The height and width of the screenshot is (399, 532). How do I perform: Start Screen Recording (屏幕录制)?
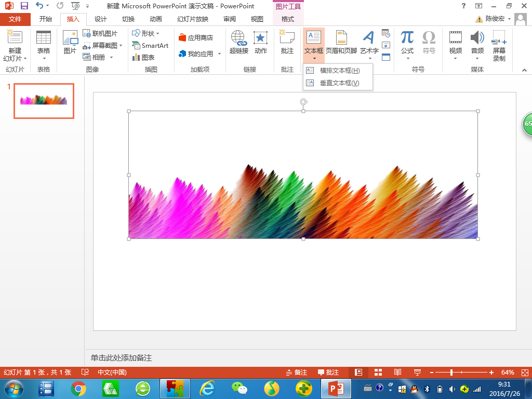point(499,46)
